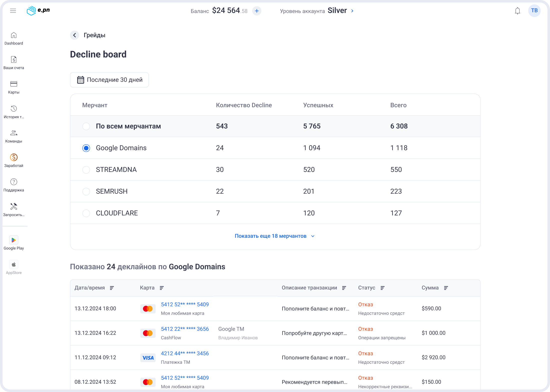
Task: Sort by the Статус column icon
Action: (382, 288)
